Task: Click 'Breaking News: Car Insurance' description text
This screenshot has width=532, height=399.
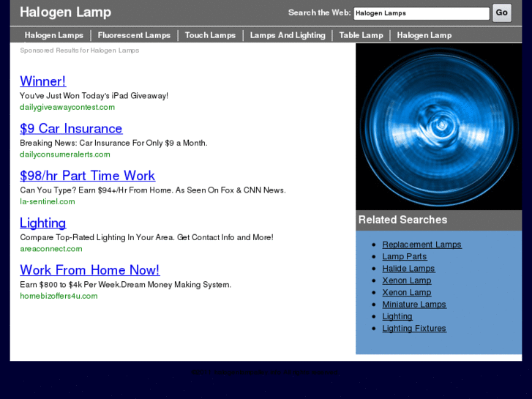Action: (113, 143)
